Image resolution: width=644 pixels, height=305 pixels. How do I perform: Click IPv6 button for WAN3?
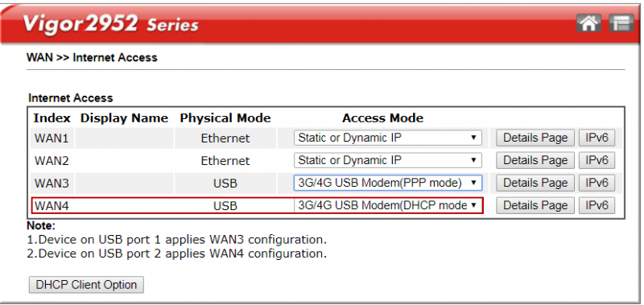[597, 183]
